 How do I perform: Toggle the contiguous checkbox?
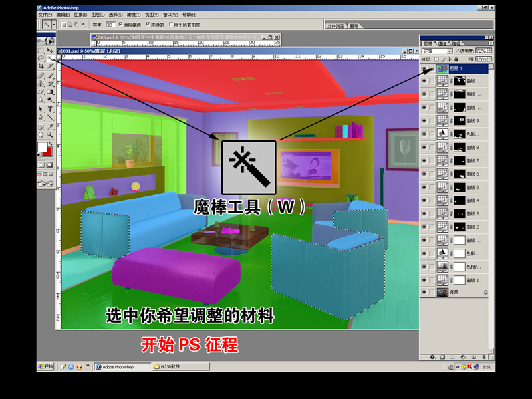pos(148,25)
